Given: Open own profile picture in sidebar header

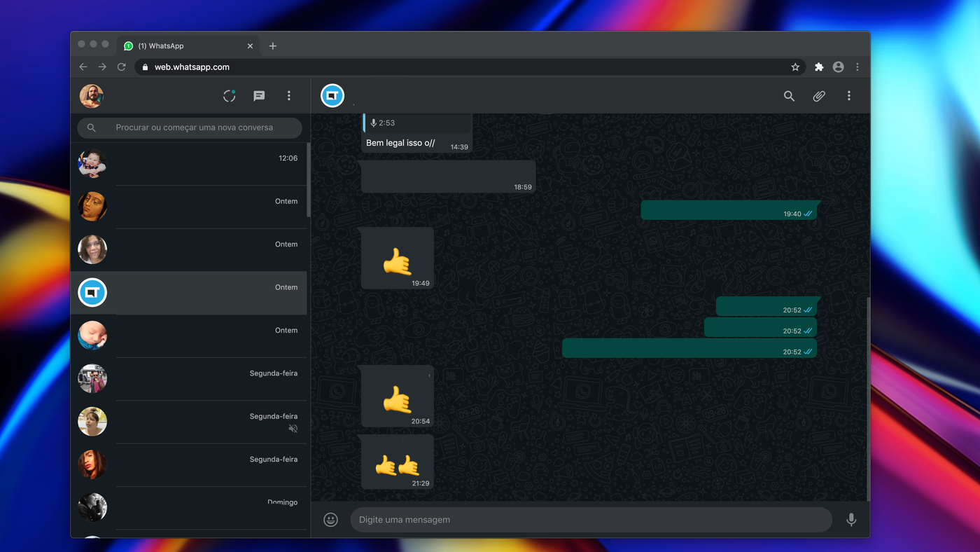Looking at the screenshot, I should coord(92,96).
